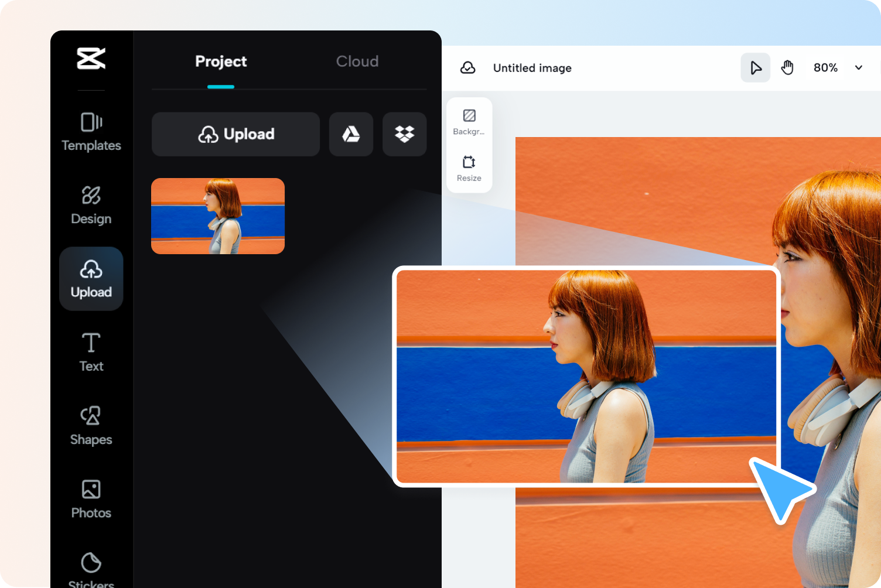Click the cloud save status icon
This screenshot has height=588, width=881.
click(468, 68)
